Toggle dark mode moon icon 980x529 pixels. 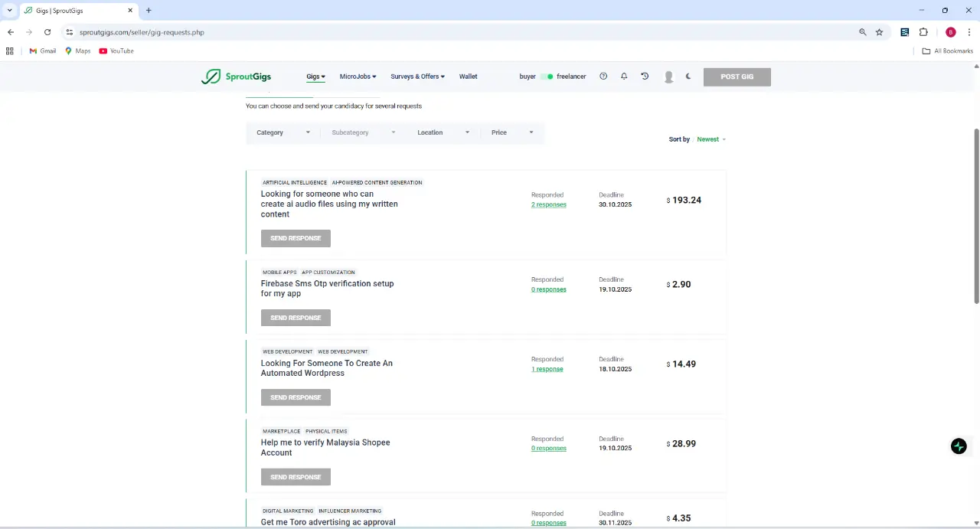[x=688, y=77]
